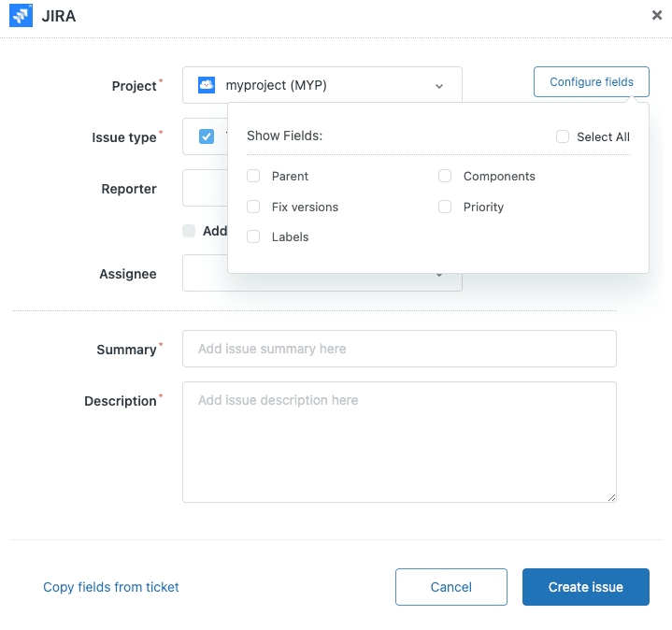The image size is (672, 630).
Task: Click the Show Fields: heading
Action: tap(284, 136)
